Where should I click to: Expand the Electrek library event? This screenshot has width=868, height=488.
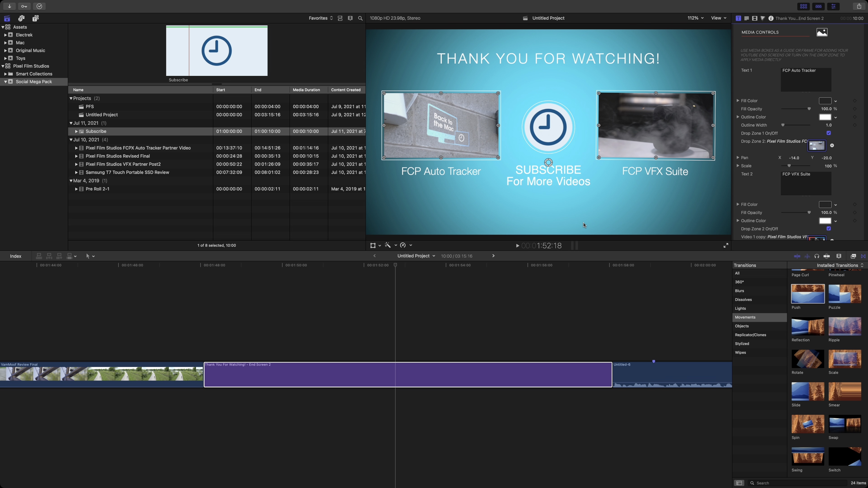(5, 35)
